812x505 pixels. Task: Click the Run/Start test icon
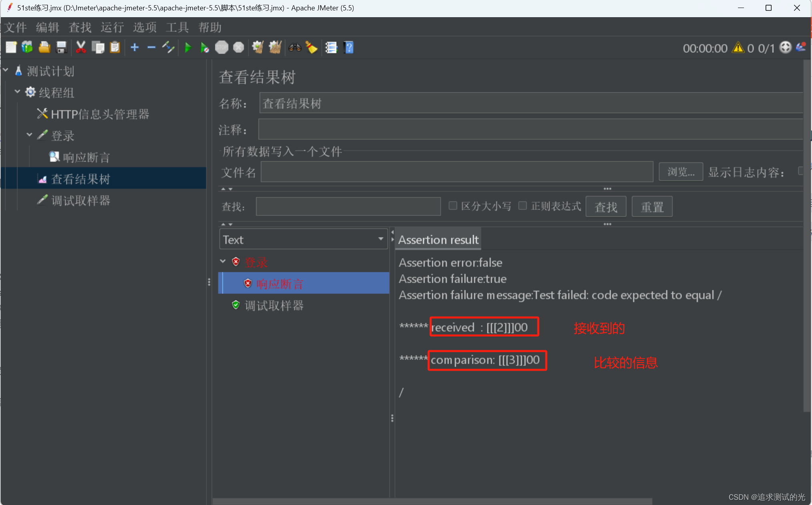(187, 48)
